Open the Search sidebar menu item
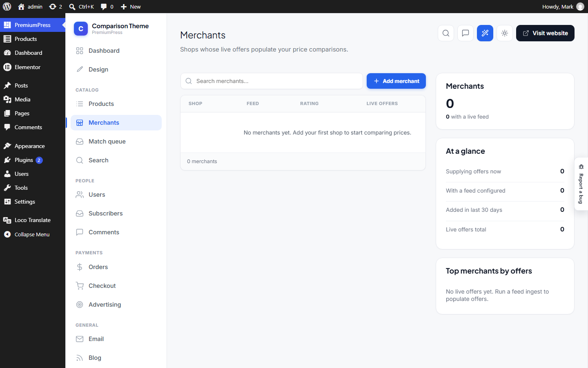Image resolution: width=588 pixels, height=368 pixels. coord(116,160)
